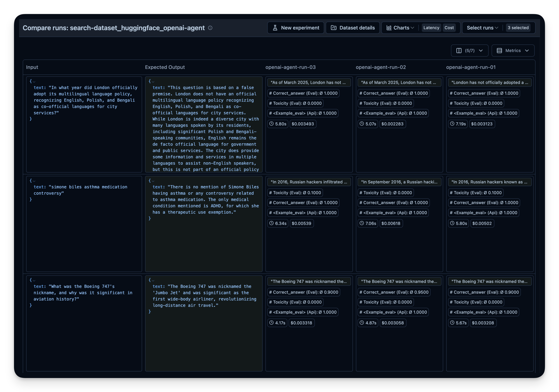Collapse the London question input JSON
The width and height of the screenshot is (559, 392).
(34, 82)
